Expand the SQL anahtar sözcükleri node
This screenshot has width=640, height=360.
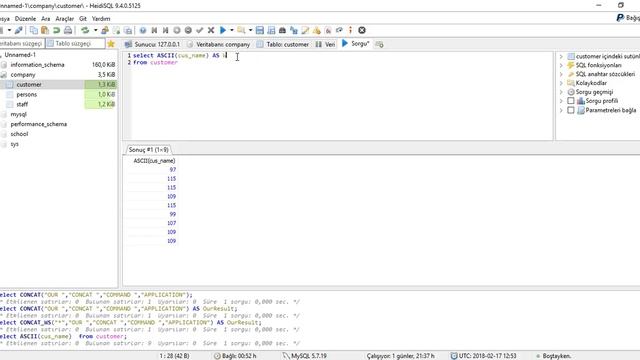(x=561, y=74)
